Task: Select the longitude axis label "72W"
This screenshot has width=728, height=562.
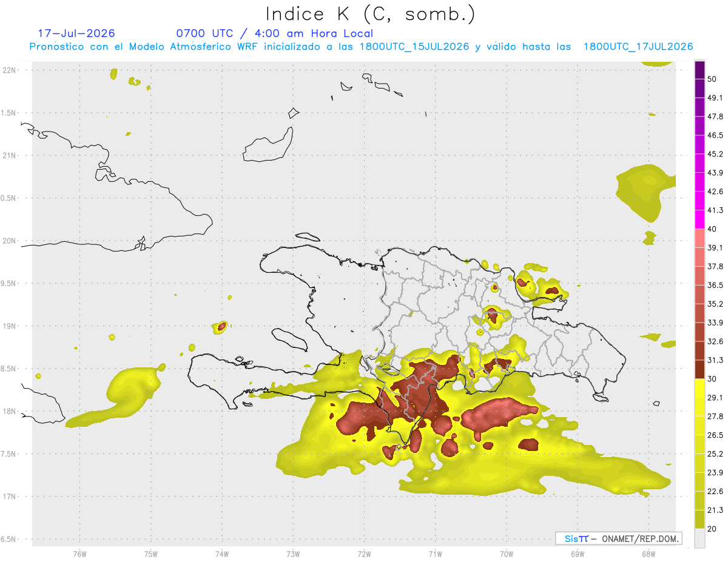Action: (364, 554)
